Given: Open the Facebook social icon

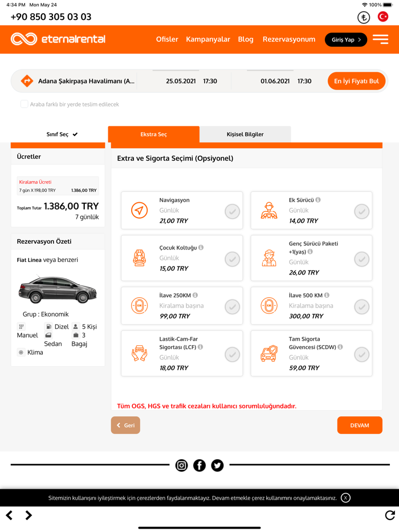Looking at the screenshot, I should (x=199, y=465).
